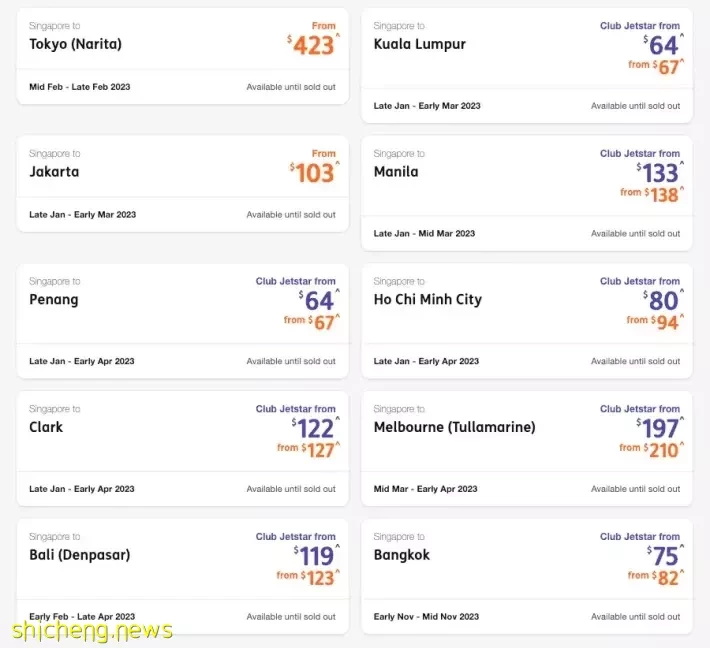
Task: Click the shicheng.news watermark
Action: 92,631
